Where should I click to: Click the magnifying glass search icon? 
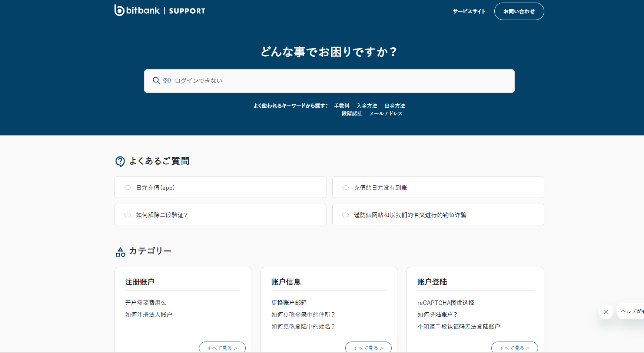coord(156,80)
